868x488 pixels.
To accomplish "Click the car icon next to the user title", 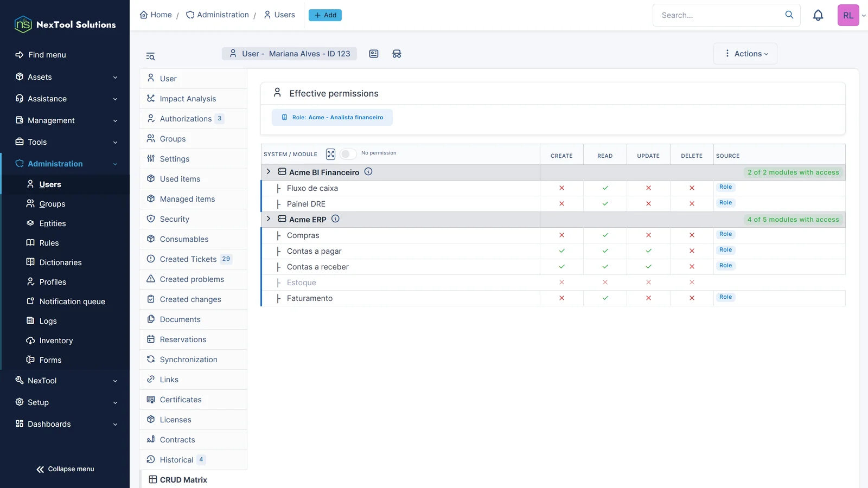I will (x=397, y=54).
